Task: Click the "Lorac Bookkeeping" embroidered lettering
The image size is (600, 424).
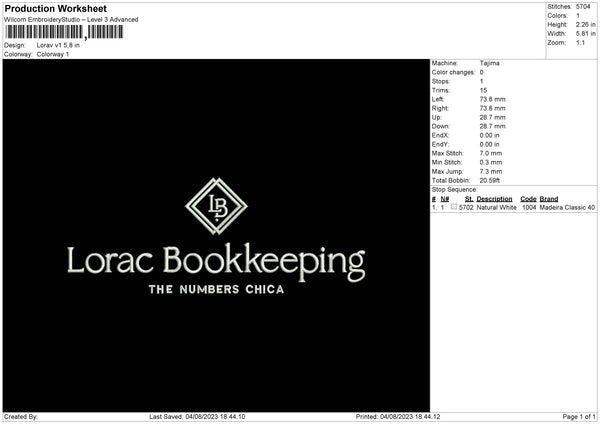Action: click(x=216, y=262)
